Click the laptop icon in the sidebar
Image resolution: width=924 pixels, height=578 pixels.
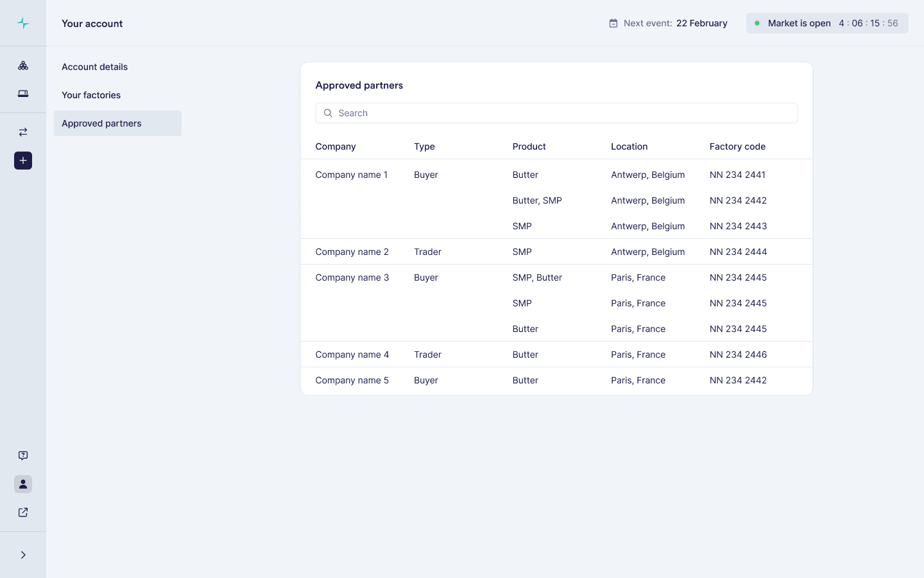click(x=23, y=94)
